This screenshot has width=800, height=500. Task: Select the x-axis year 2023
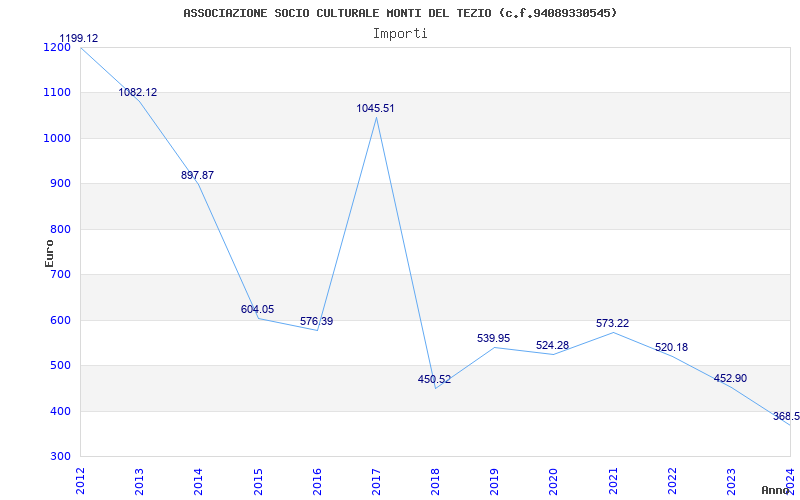pyautogui.click(x=731, y=481)
